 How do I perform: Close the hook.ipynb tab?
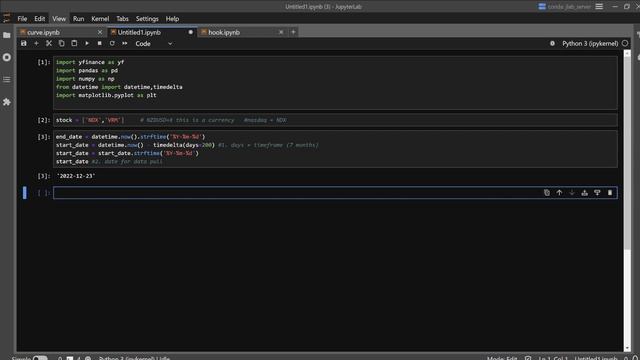click(281, 32)
